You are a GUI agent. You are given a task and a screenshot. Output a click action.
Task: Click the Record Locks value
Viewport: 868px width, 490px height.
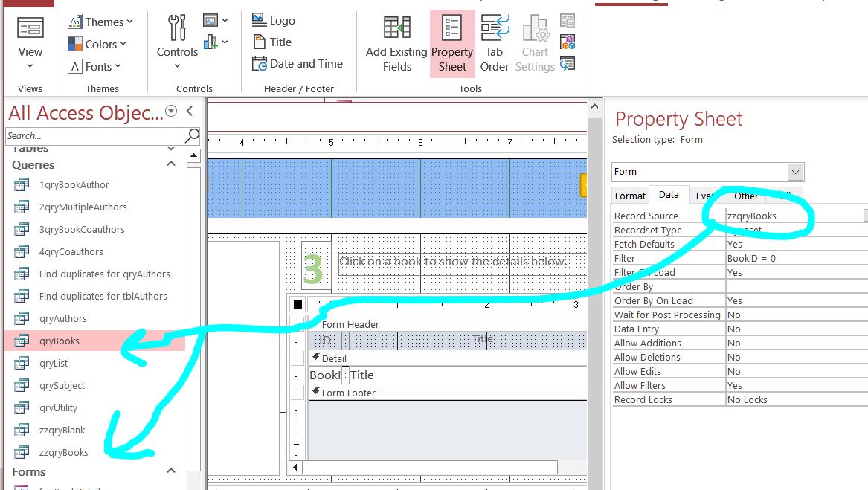797,400
